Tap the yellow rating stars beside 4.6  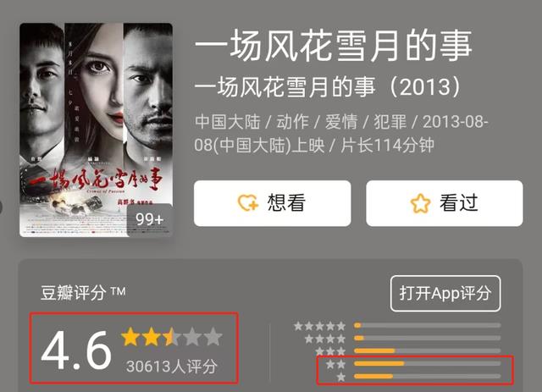[172, 337]
